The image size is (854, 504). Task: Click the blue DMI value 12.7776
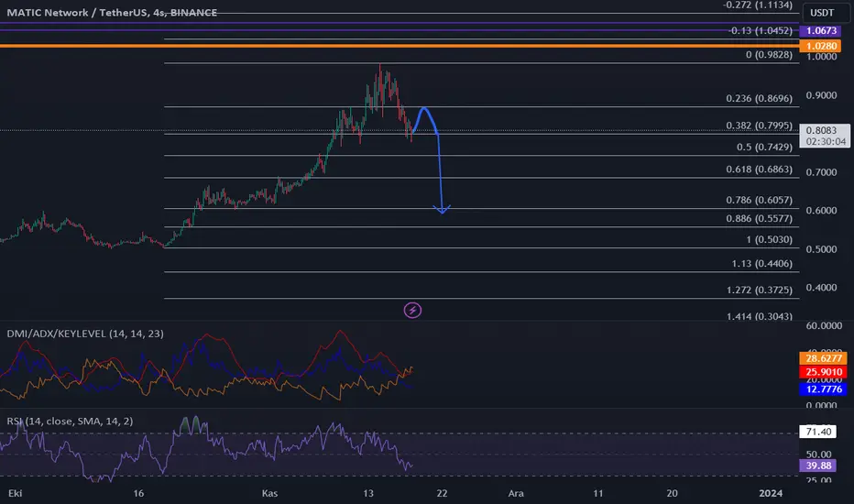(823, 389)
